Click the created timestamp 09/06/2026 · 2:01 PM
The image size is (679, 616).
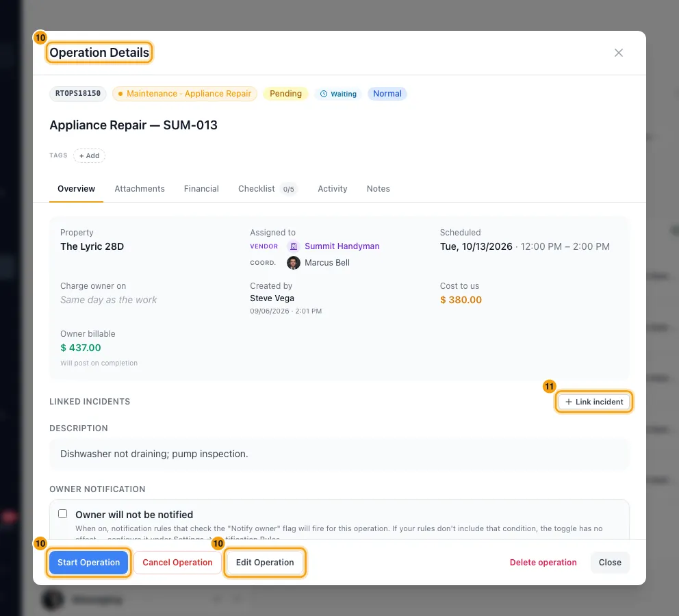(x=286, y=311)
